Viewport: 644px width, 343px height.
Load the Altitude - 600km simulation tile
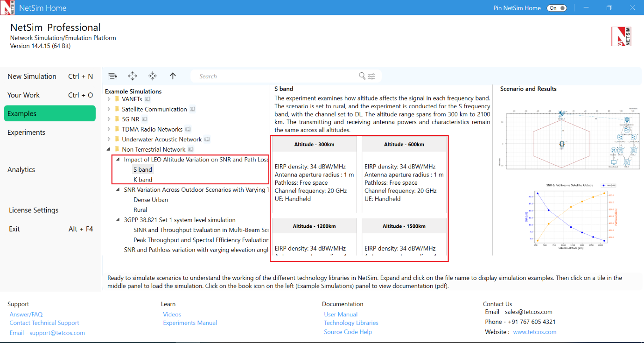pyautogui.click(x=404, y=174)
